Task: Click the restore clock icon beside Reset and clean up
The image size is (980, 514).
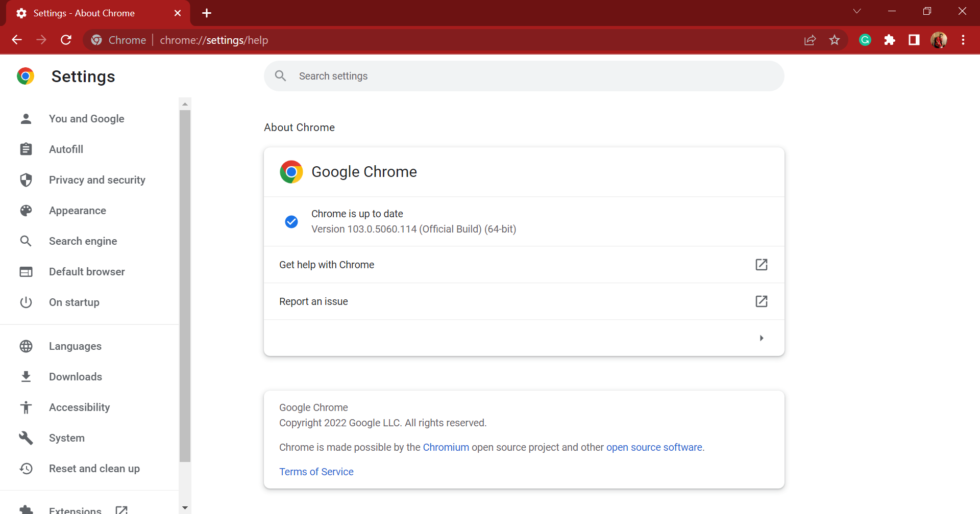Action: point(26,469)
